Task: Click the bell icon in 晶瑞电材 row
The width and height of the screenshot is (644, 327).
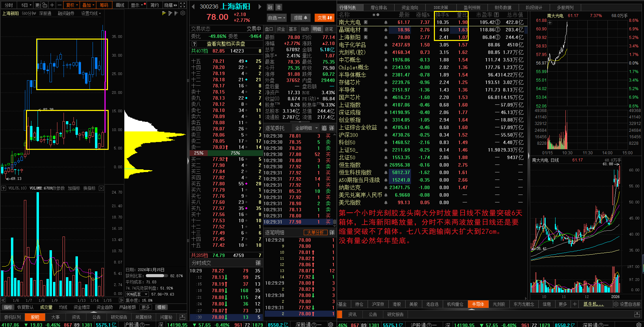Action: click(x=386, y=30)
